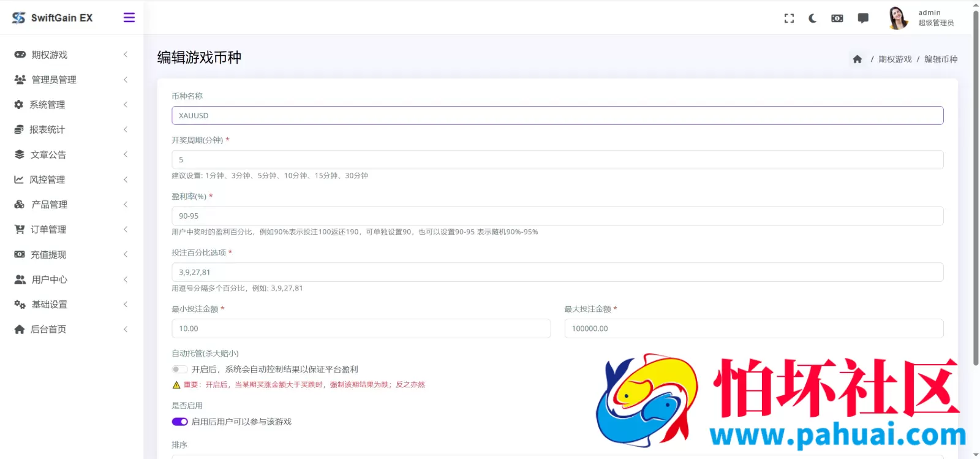Expand 产品管理 using its chevron arrow
The width and height of the screenshot is (980, 459).
[x=126, y=205]
